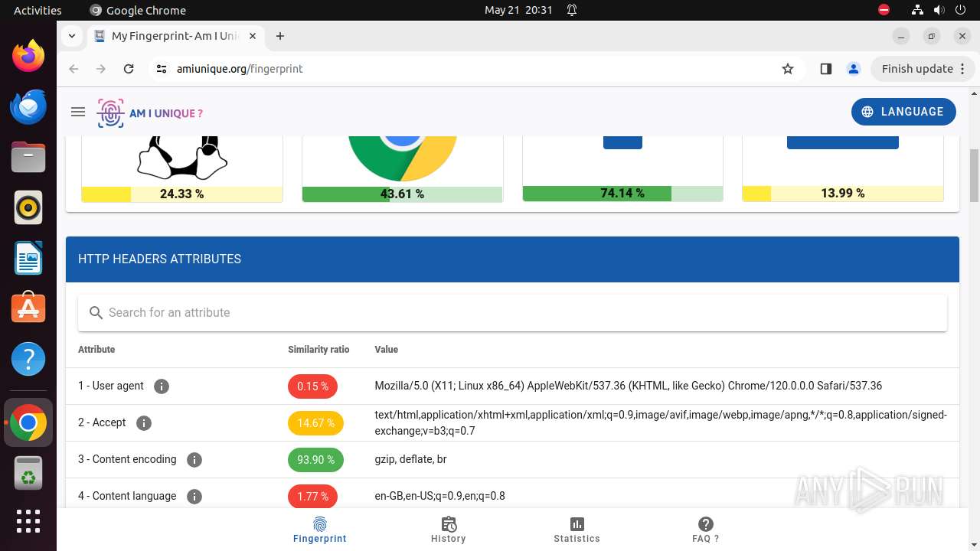This screenshot has height=551, width=980.
Task: Bookmark this page with the star icon
Action: (x=788, y=69)
